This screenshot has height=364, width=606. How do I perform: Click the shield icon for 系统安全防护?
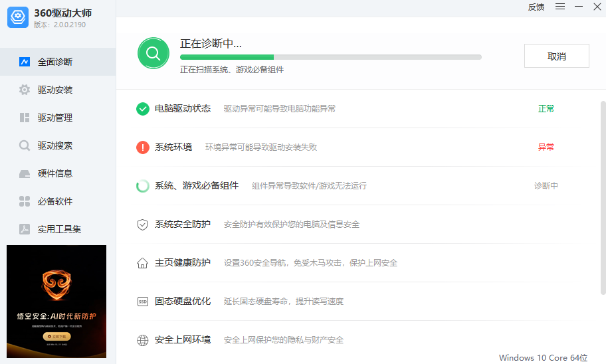coord(143,225)
